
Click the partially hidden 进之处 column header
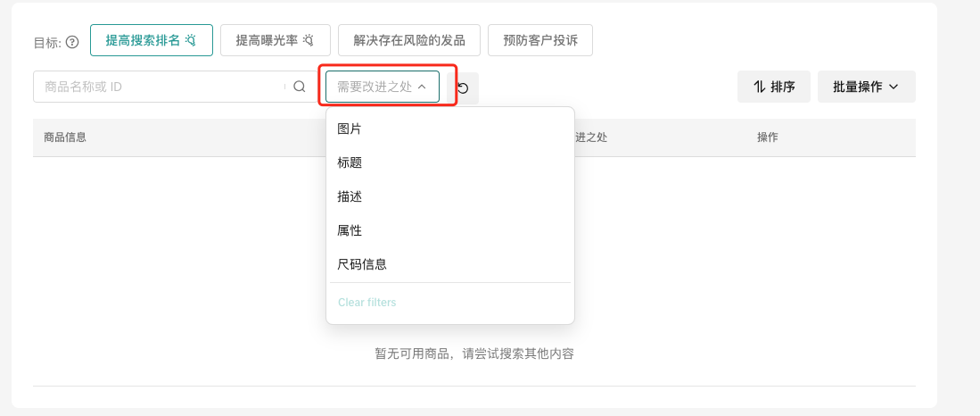591,137
